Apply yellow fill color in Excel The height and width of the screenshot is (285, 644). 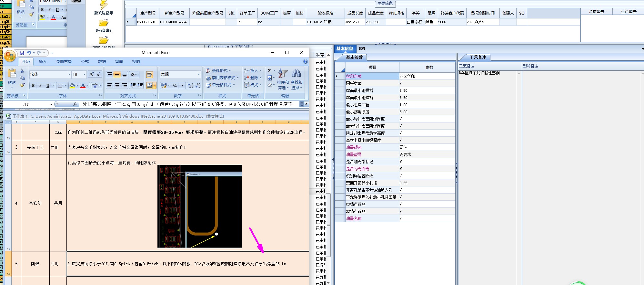pos(72,86)
